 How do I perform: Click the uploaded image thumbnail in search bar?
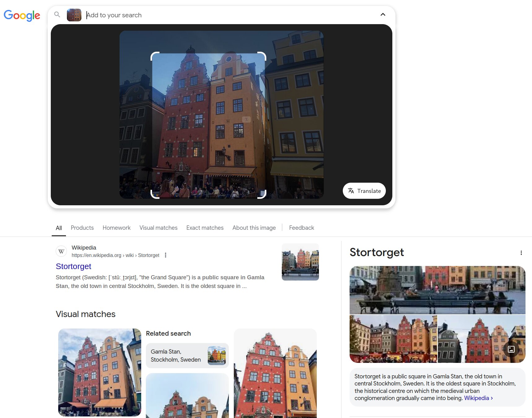[74, 15]
